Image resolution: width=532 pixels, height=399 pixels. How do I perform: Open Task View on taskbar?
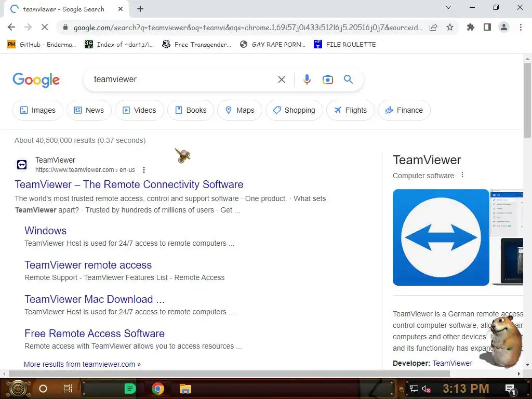coord(68,389)
